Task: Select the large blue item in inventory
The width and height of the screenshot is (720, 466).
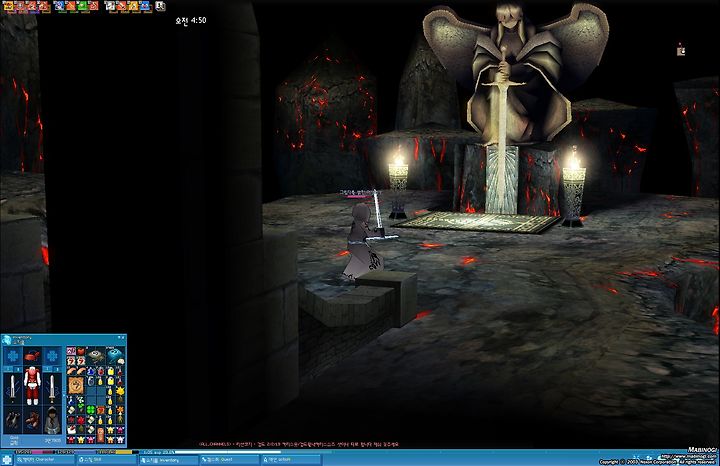Action: pos(115,354)
